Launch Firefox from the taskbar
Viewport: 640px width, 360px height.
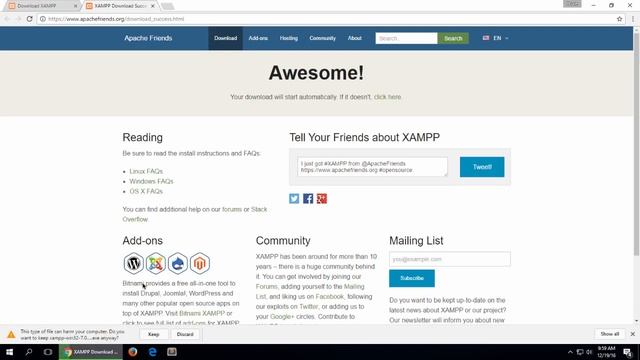(x=133, y=352)
